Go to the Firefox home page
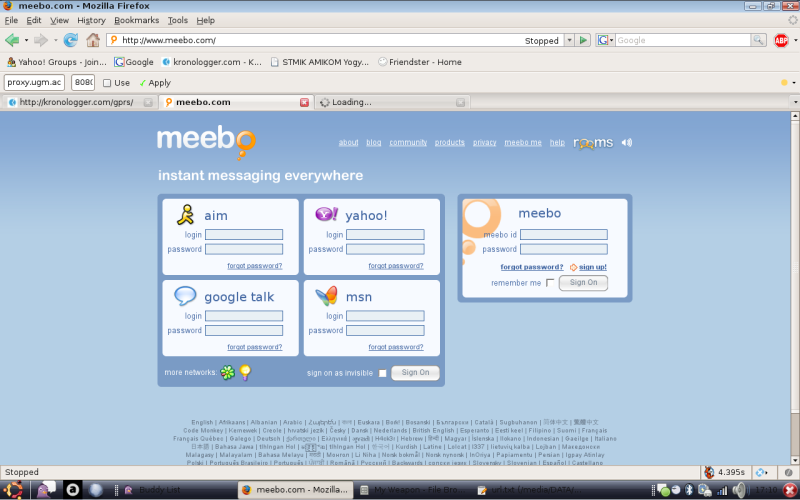This screenshot has width=800, height=500. [93, 40]
